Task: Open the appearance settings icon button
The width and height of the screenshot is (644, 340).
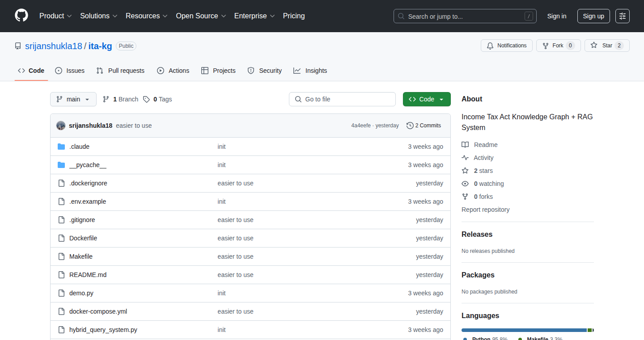Action: tap(623, 16)
